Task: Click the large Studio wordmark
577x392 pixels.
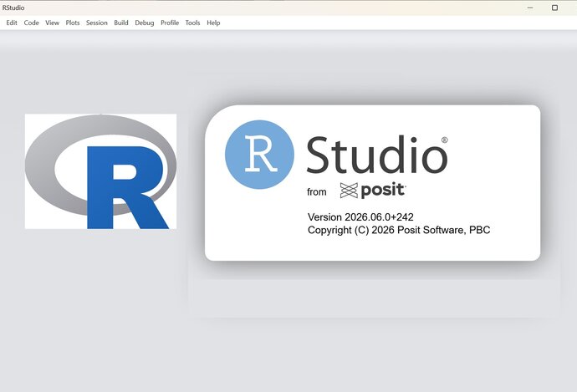Action: (x=376, y=155)
